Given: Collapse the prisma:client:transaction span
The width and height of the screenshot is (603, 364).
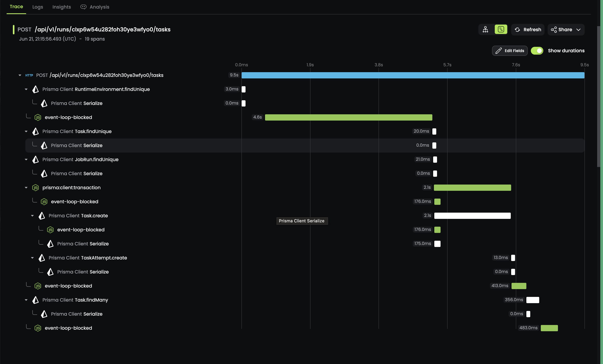Looking at the screenshot, I should pos(26,187).
